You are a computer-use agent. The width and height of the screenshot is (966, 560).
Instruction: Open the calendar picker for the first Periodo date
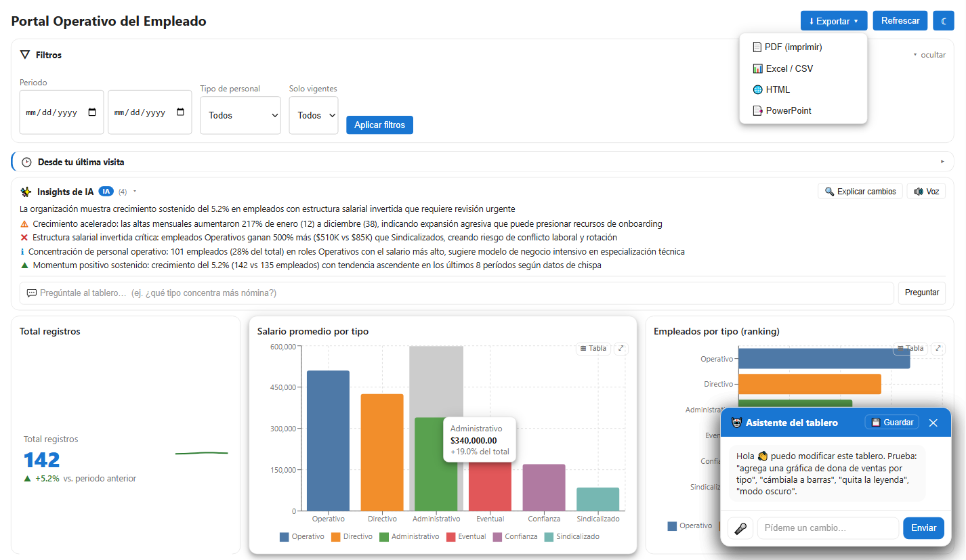click(x=93, y=112)
